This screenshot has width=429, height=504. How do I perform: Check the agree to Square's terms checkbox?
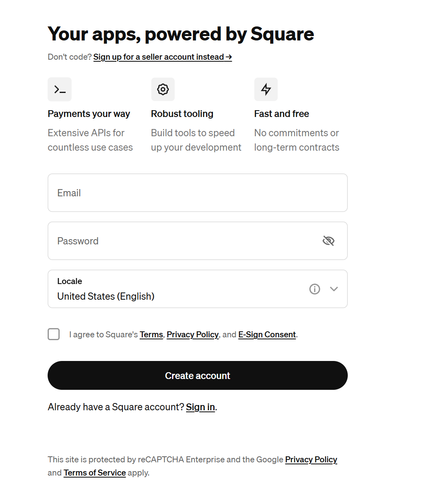[54, 334]
